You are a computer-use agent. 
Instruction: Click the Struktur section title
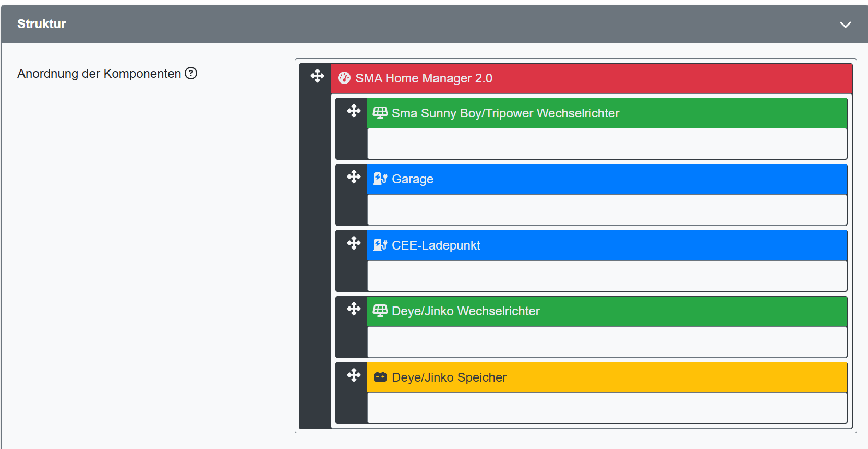(42, 24)
